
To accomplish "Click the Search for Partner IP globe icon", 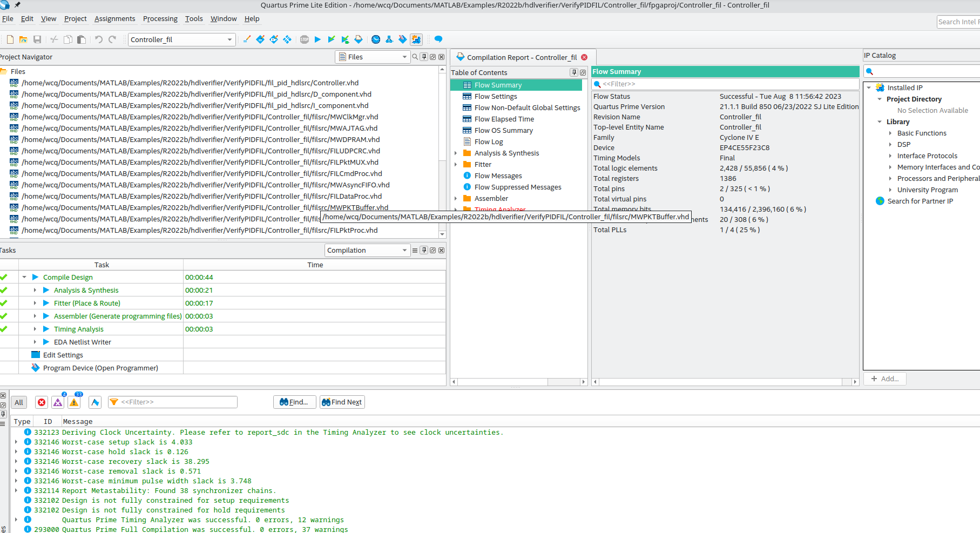I will pyautogui.click(x=880, y=201).
